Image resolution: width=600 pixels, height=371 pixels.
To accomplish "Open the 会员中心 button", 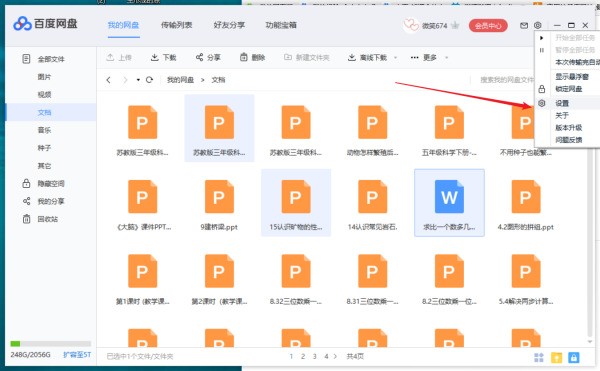I will coord(488,26).
